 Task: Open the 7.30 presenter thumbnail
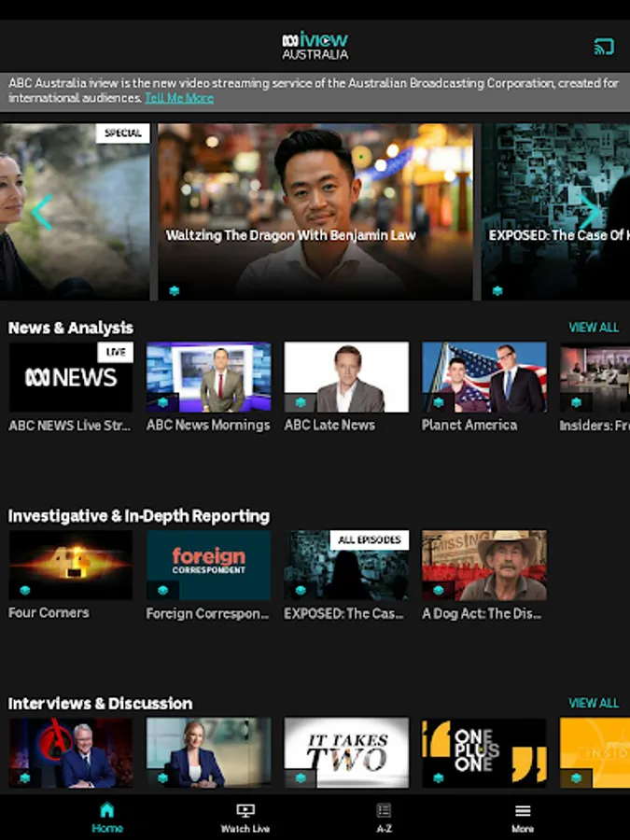[x=208, y=753]
